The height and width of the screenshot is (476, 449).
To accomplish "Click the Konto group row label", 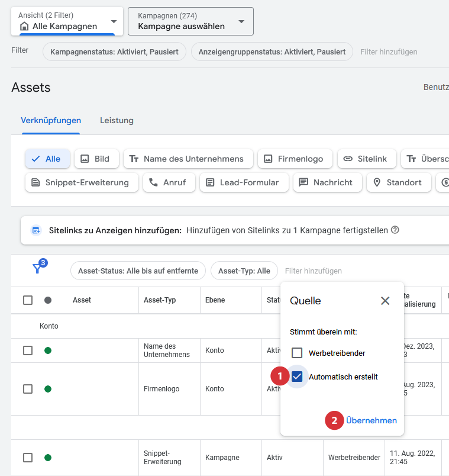I will tap(49, 326).
